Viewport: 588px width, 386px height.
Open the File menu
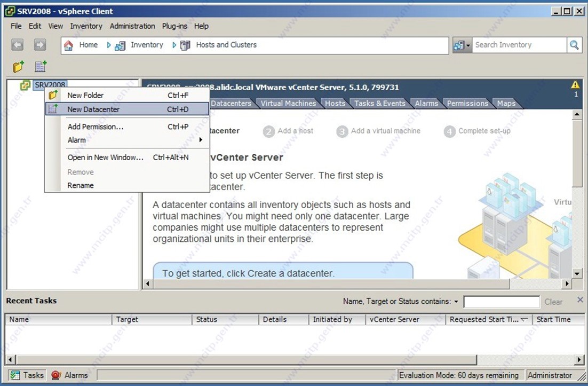pyautogui.click(x=16, y=26)
